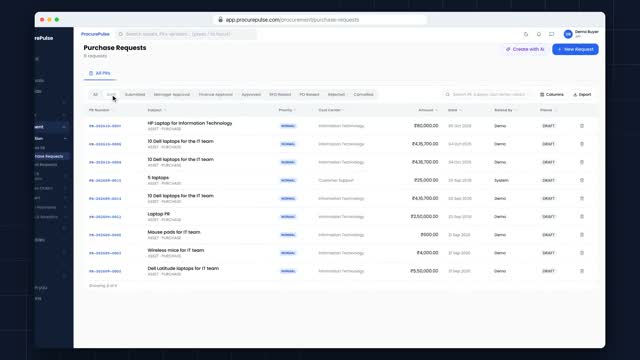Open the messages chat icon in top bar
The height and width of the screenshot is (360, 640).
point(551,34)
